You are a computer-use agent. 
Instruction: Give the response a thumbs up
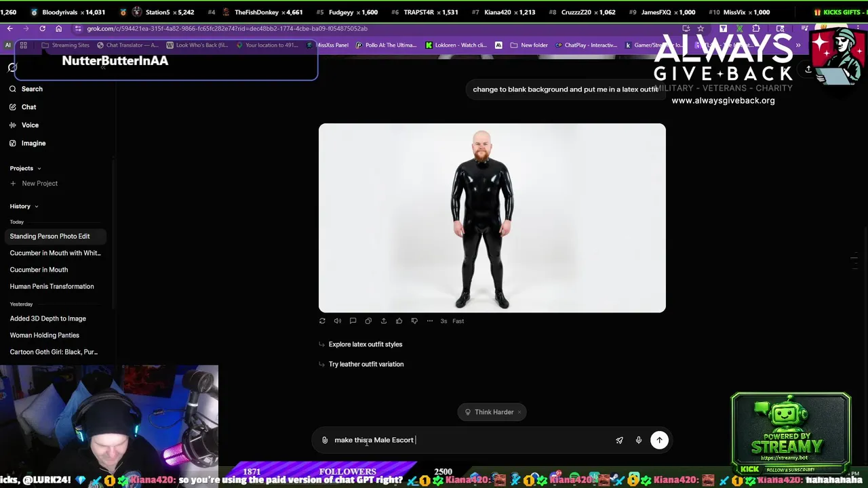[399, 321]
